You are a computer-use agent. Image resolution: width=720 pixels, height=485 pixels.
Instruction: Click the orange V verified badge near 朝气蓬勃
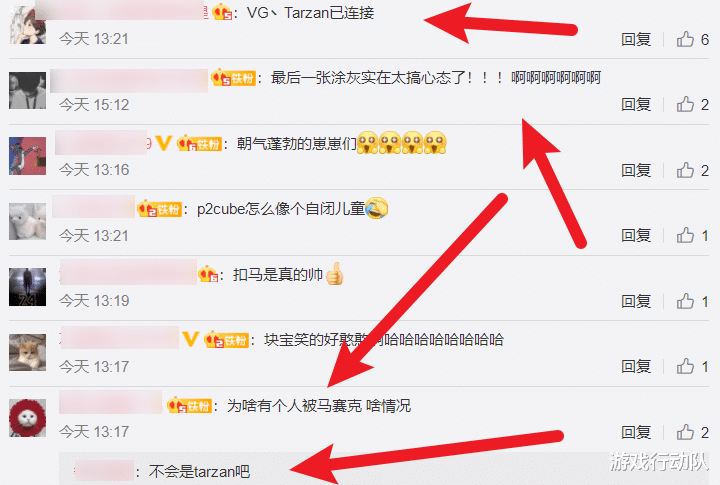pos(163,143)
